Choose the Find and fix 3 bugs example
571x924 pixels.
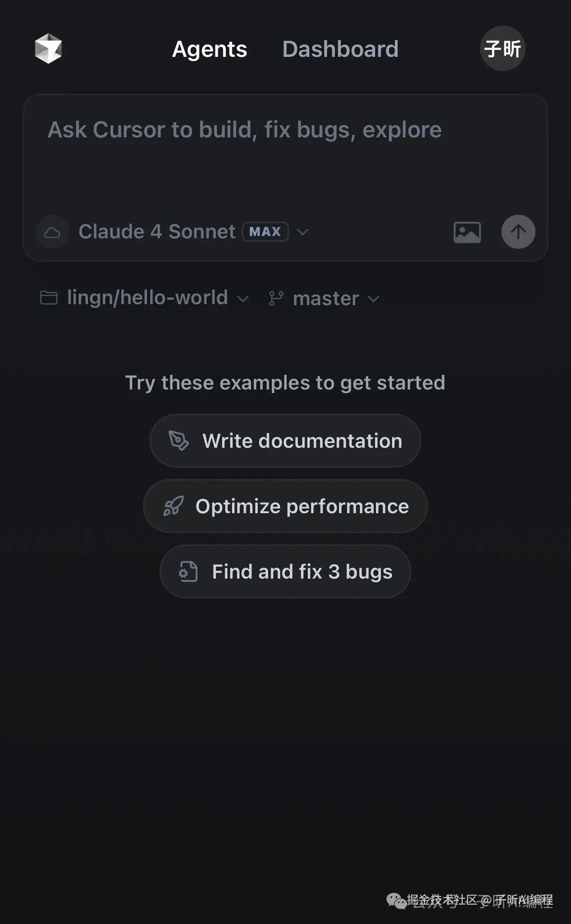point(285,571)
